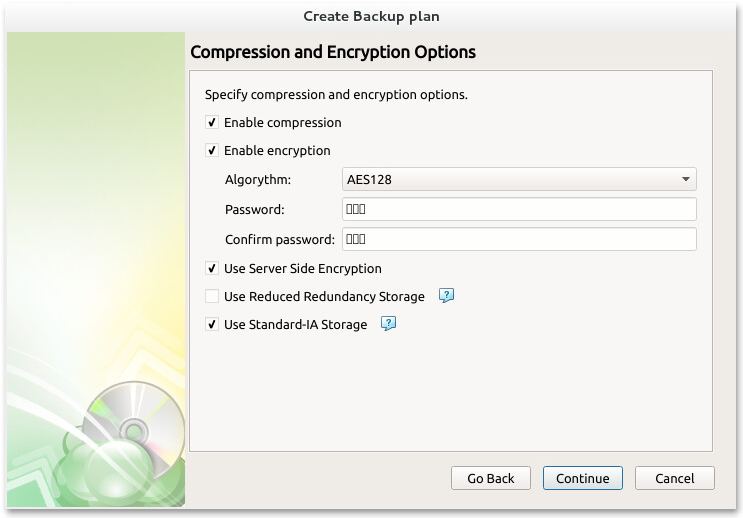Click Continue to proceed
The height and width of the screenshot is (518, 743).
[583, 478]
